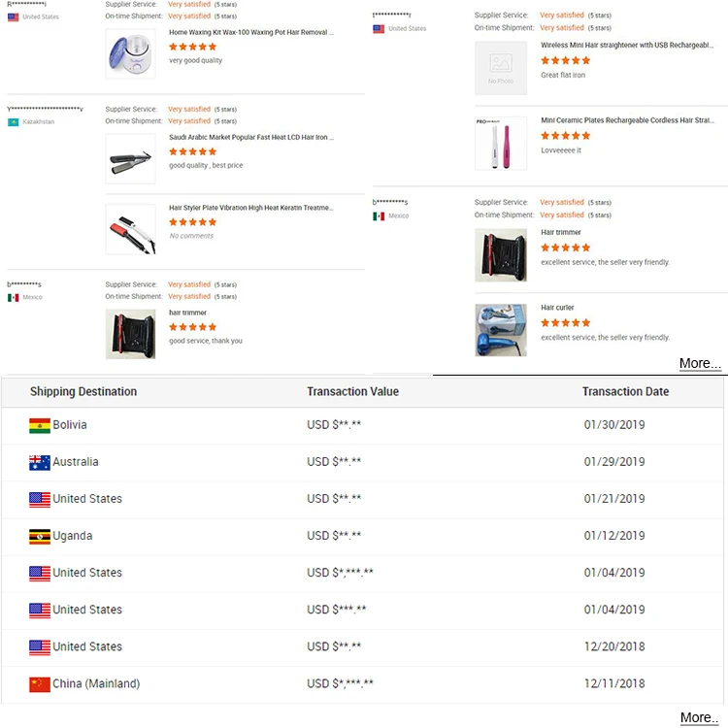728x728 pixels.
Task: Click the Australia flag icon
Action: (x=40, y=462)
